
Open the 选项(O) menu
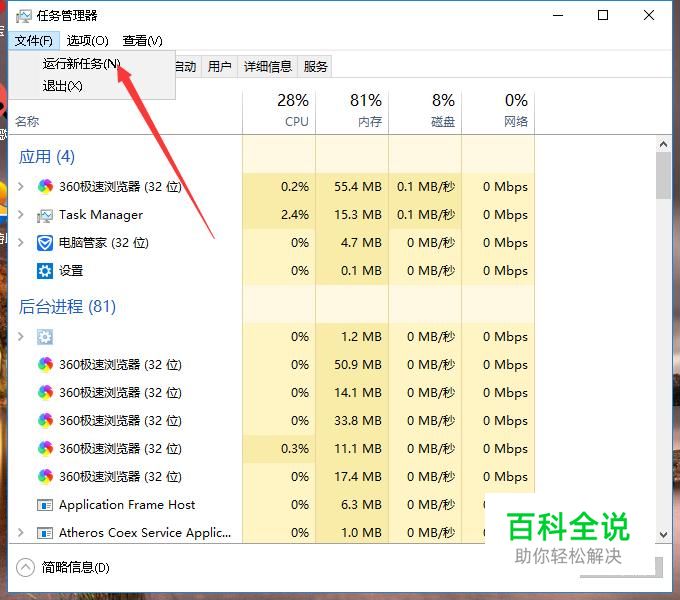(87, 41)
